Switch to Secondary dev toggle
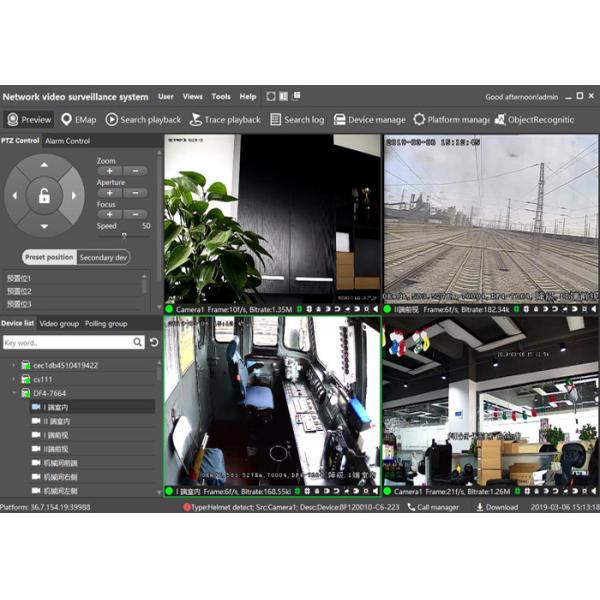 (x=103, y=257)
